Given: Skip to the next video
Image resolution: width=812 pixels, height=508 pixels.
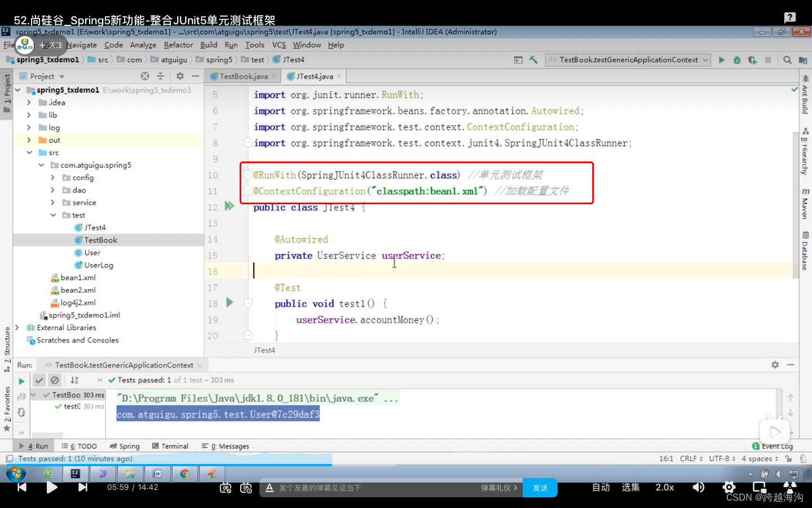Looking at the screenshot, I should click(83, 487).
